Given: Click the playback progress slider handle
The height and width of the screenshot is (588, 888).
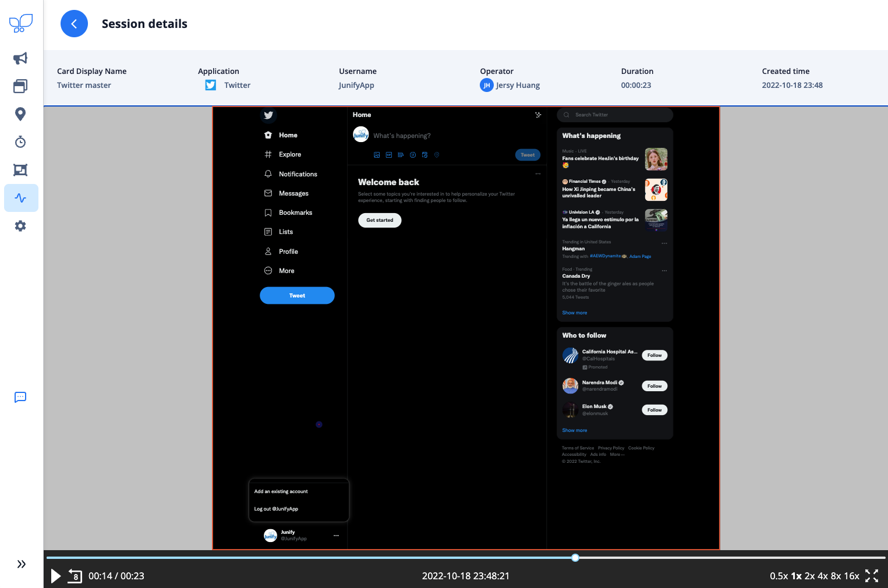Looking at the screenshot, I should 575,558.
